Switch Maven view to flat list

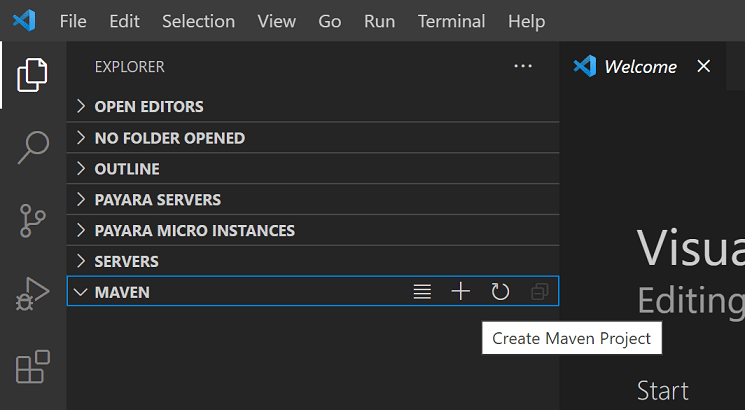pyautogui.click(x=423, y=292)
